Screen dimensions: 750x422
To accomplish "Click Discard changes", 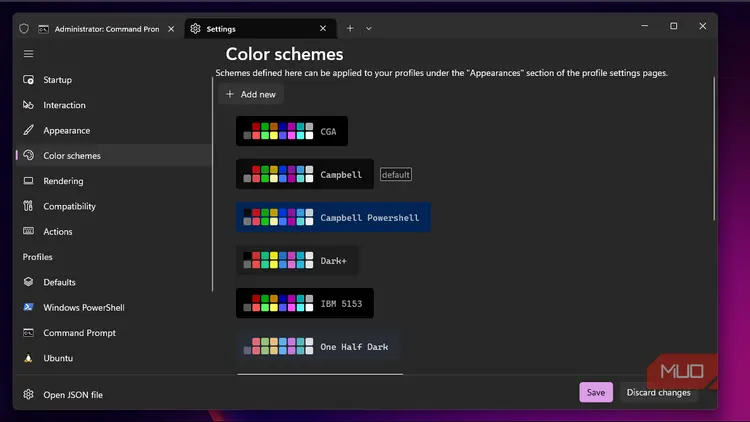I will point(658,392).
